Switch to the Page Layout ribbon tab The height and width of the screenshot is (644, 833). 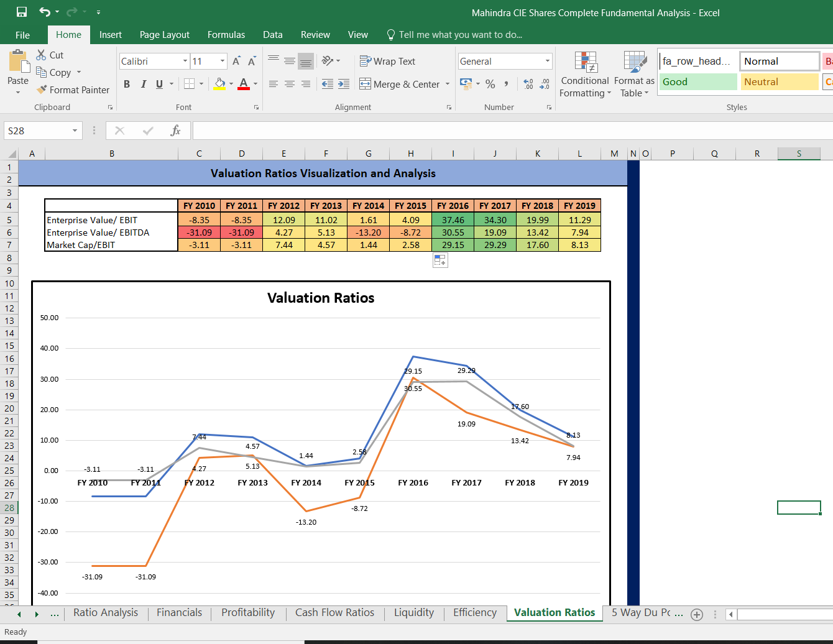coord(165,35)
